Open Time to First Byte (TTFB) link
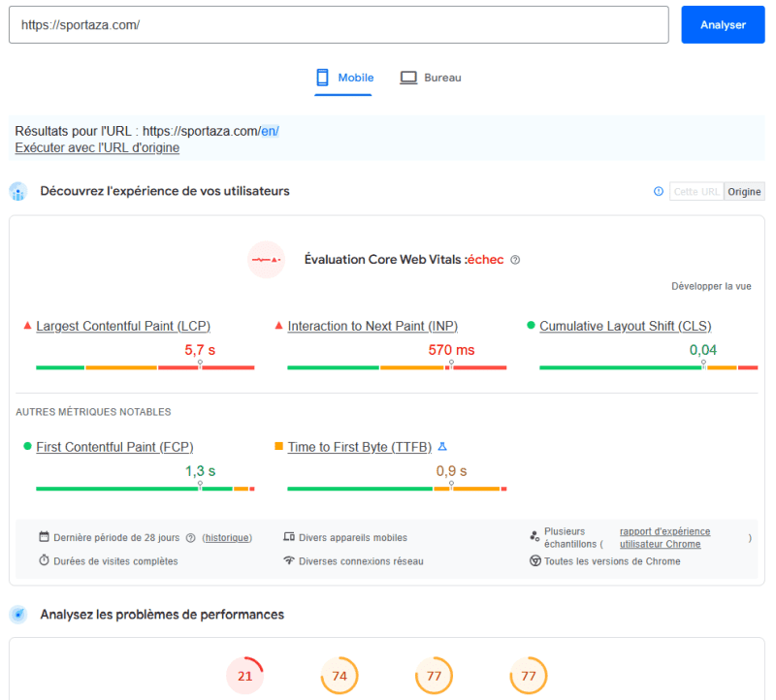Viewport: 776px width, 700px height. (x=360, y=447)
